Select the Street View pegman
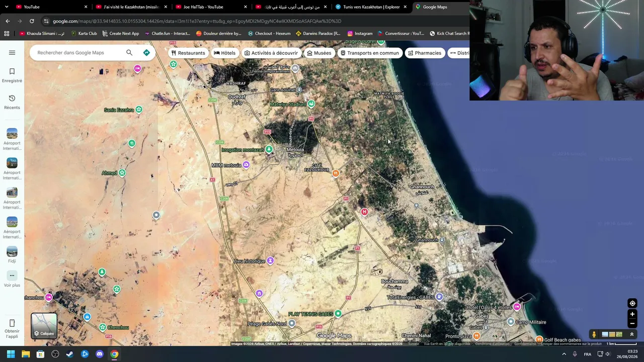The height and width of the screenshot is (362, 644). coord(594,334)
